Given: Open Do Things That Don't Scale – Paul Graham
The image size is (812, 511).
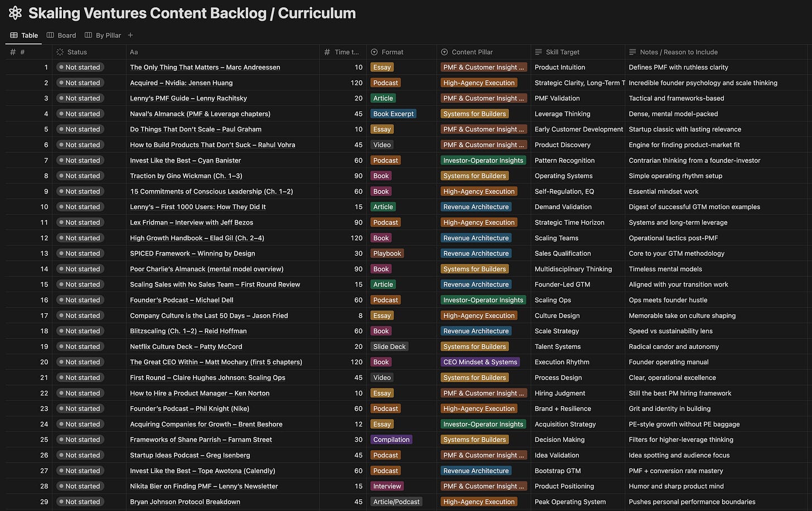Looking at the screenshot, I should pos(196,129).
